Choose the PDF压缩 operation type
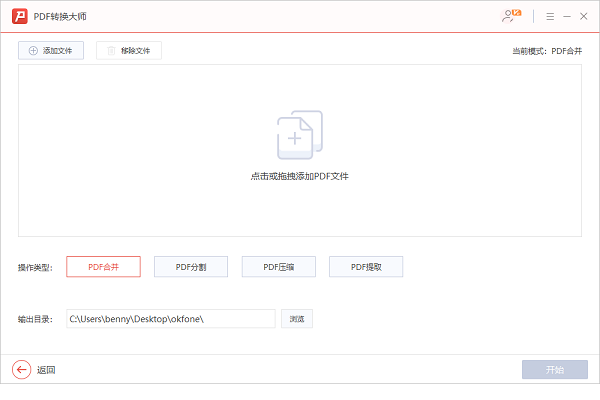The height and width of the screenshot is (400, 600). tap(278, 267)
